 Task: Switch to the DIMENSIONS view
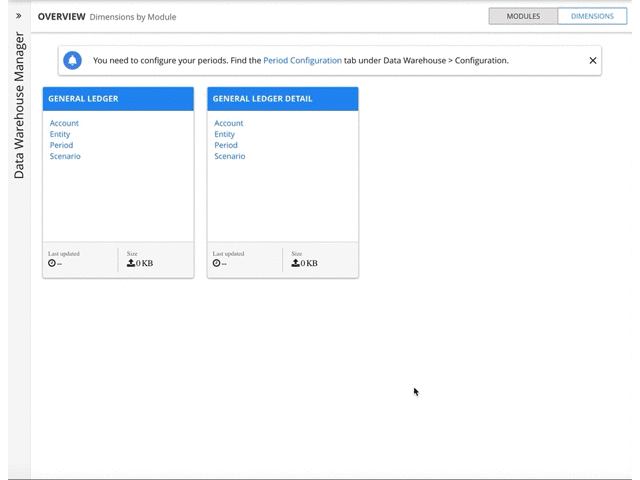[x=592, y=16]
